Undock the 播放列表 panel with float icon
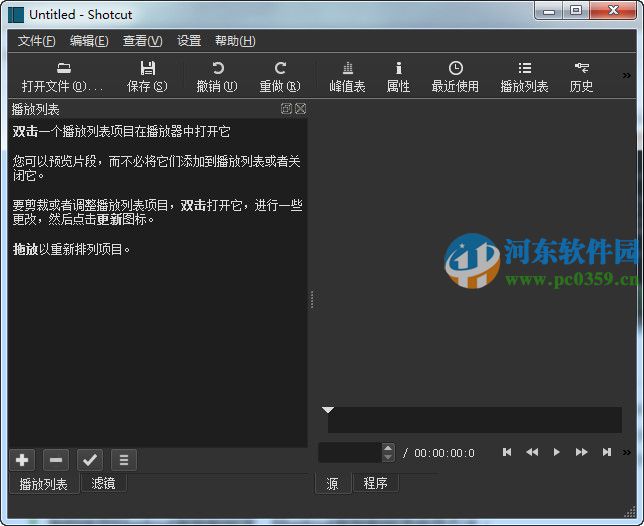Viewport: 644px width, 526px height. coord(286,108)
